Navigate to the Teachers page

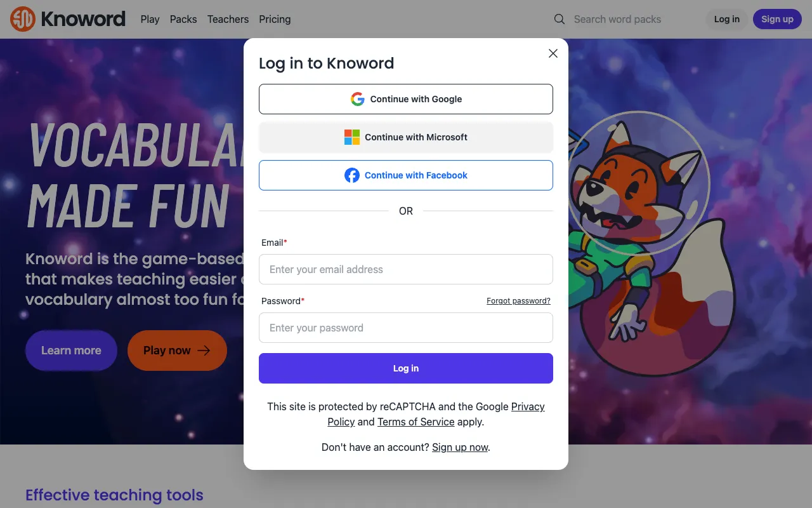click(228, 19)
